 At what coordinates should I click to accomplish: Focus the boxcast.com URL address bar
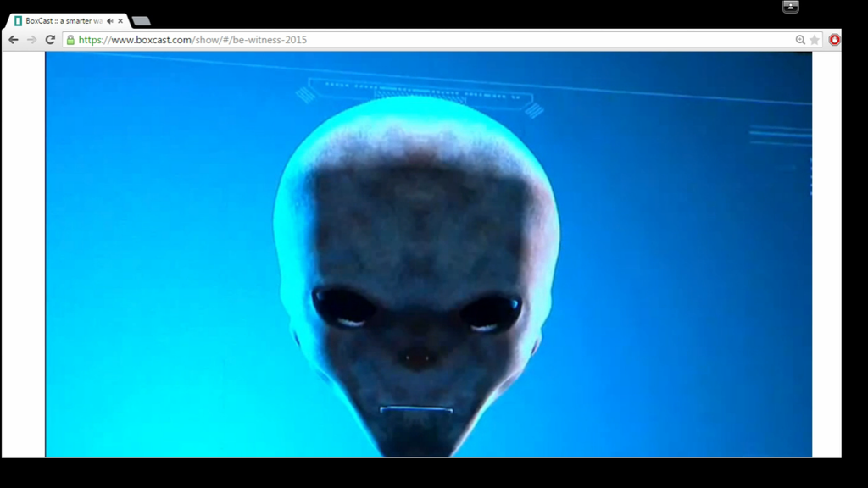424,40
